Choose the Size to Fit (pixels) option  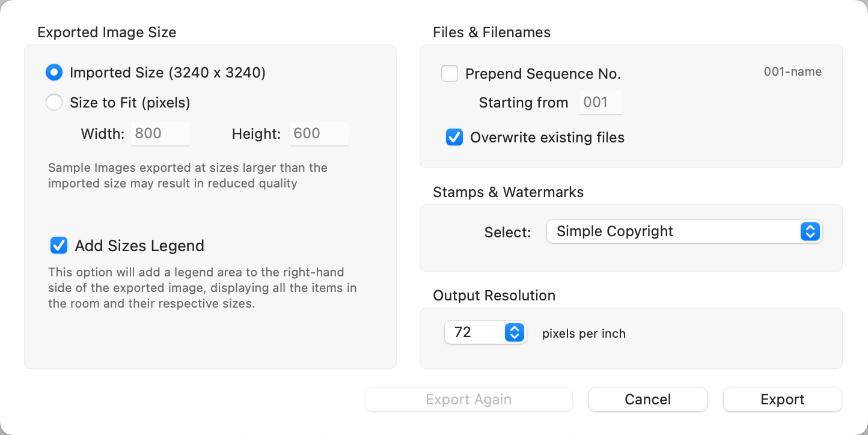[x=54, y=103]
